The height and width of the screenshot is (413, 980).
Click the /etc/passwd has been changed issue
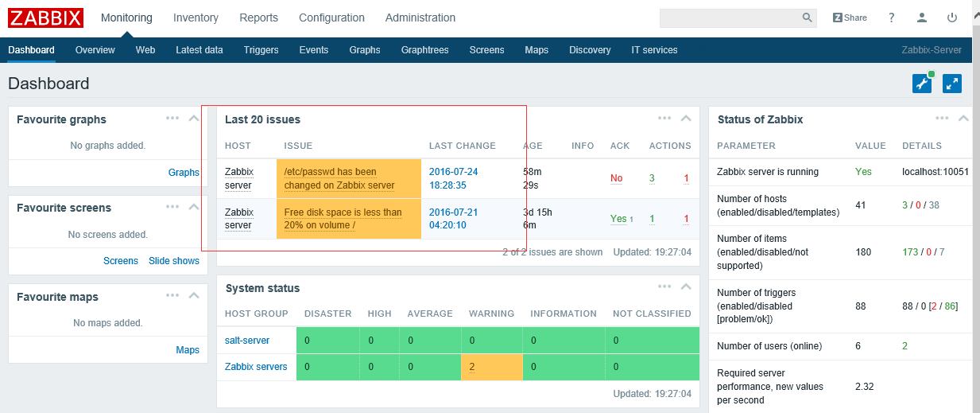coord(339,178)
